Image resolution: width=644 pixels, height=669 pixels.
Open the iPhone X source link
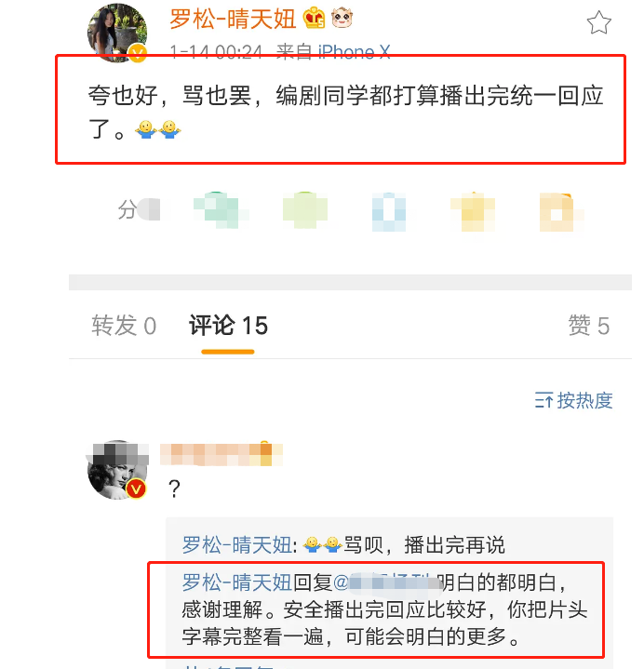point(355,52)
